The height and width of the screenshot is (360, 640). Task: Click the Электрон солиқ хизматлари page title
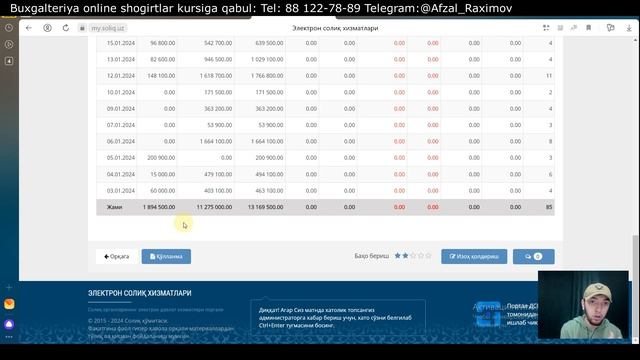[335, 28]
